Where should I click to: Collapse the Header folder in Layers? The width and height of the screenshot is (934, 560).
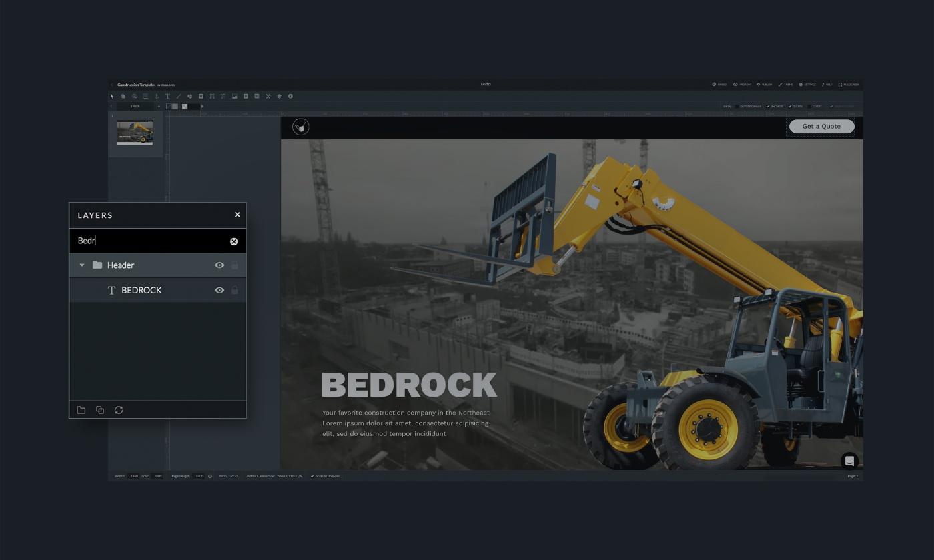(x=82, y=265)
